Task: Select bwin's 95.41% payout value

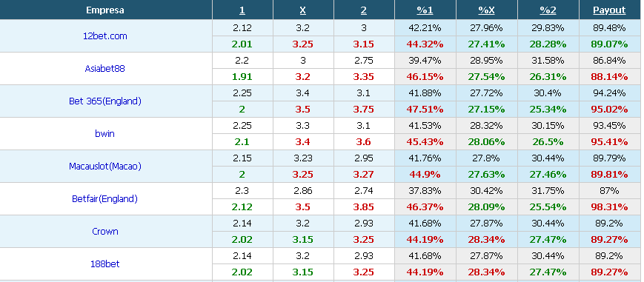Action: click(x=609, y=141)
